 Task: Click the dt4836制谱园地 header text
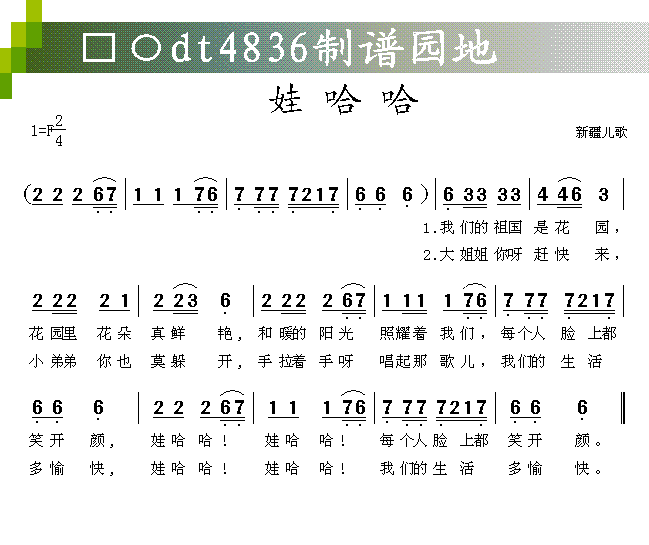point(332,47)
